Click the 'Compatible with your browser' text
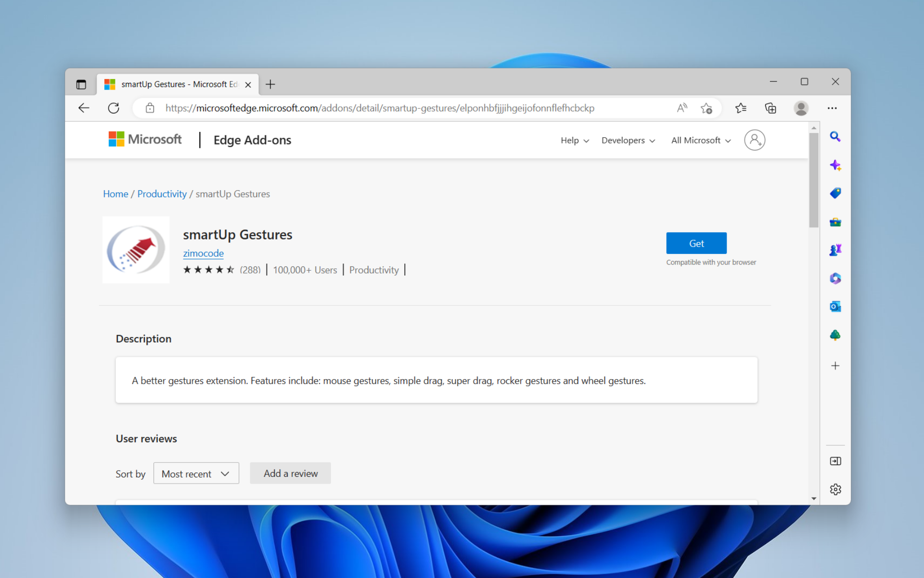This screenshot has height=578, width=924. pos(711,262)
